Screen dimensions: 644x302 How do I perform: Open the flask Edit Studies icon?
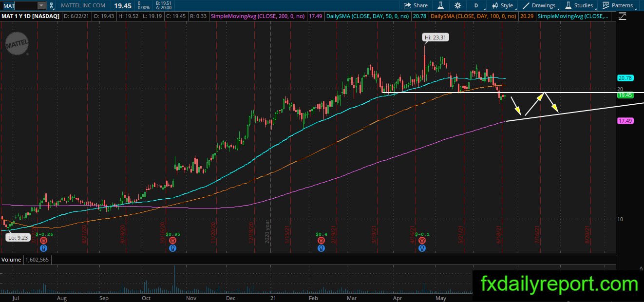[440, 5]
